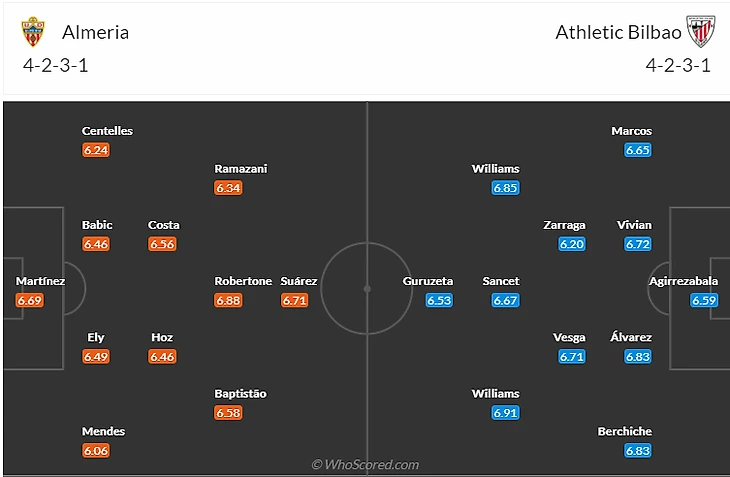Open player Guruzeta's name label
Viewport: 730px width, 477px height.
[428, 281]
